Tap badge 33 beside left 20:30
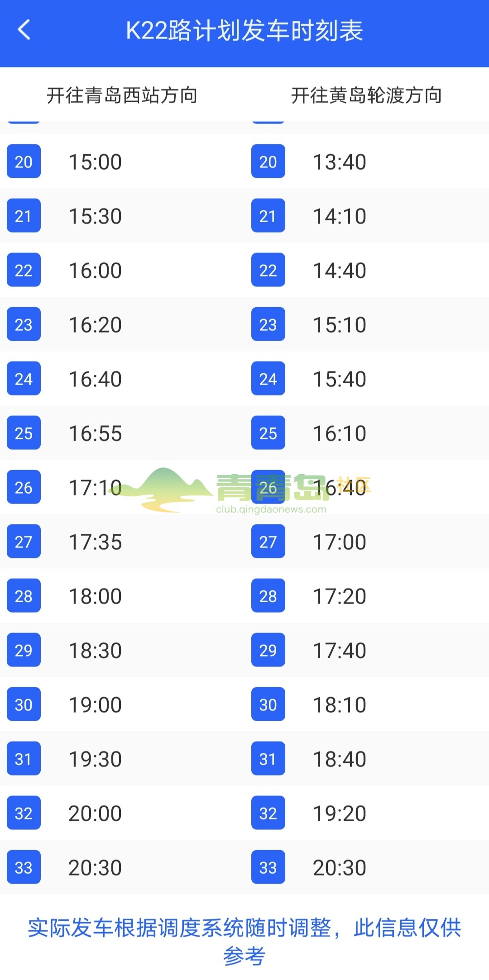This screenshot has width=489, height=980. [24, 867]
